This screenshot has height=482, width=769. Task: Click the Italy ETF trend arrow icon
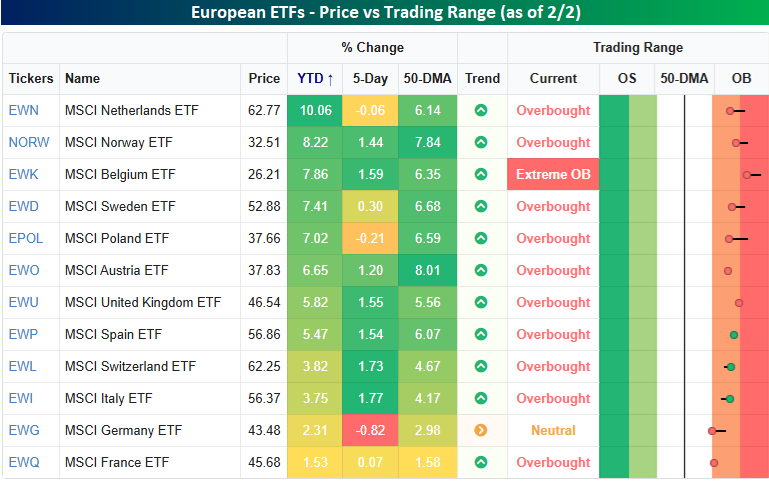(x=481, y=399)
